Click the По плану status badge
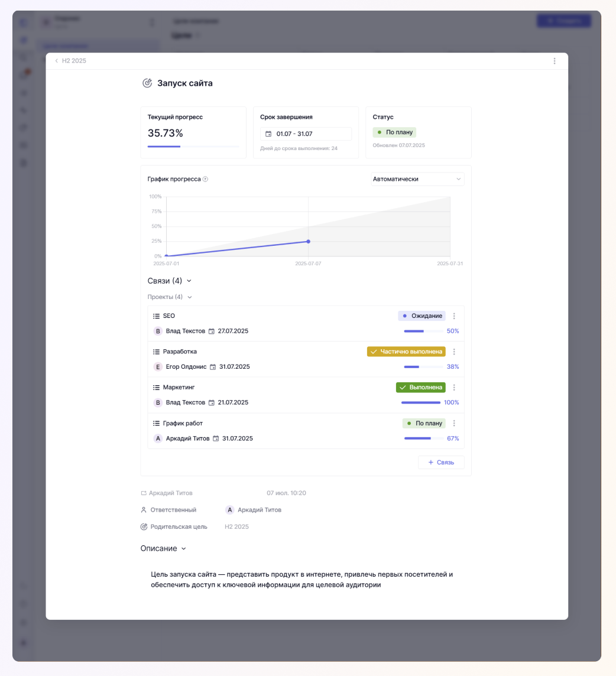This screenshot has height=676, width=616. [x=394, y=132]
